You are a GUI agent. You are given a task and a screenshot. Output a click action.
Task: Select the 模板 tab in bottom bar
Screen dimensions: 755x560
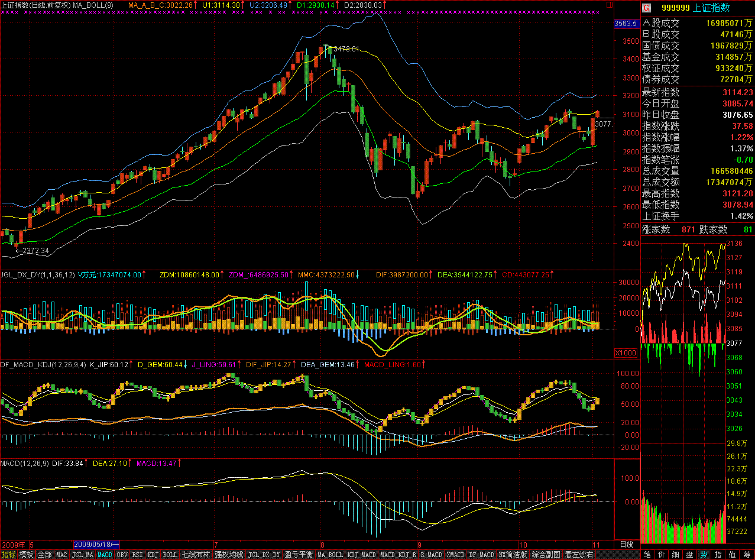coord(27,555)
